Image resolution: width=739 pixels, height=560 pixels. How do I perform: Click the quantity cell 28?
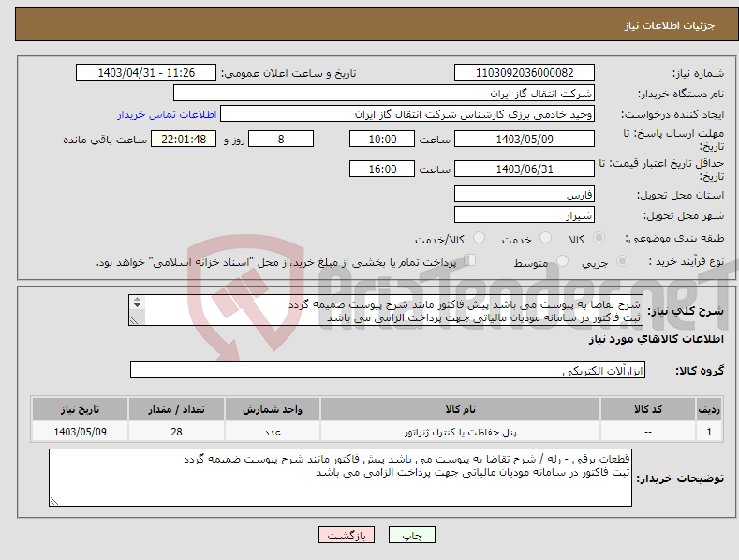[176, 432]
